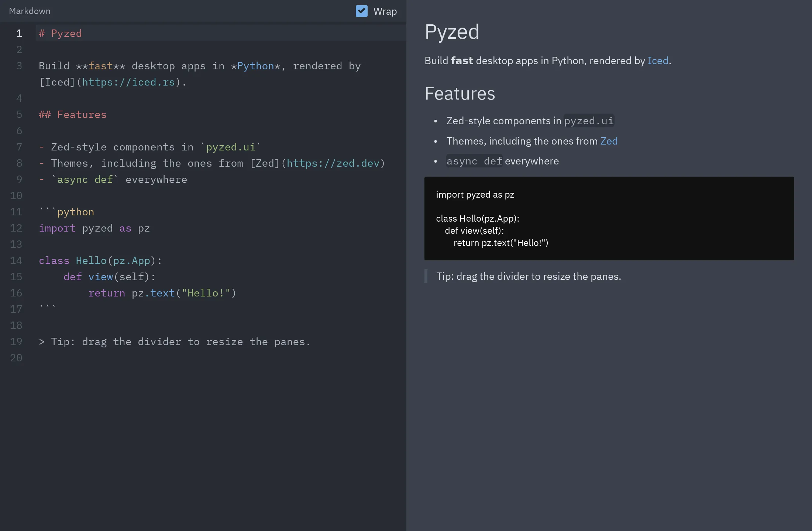
Task: Click the '## Features' source line
Action: (x=73, y=114)
